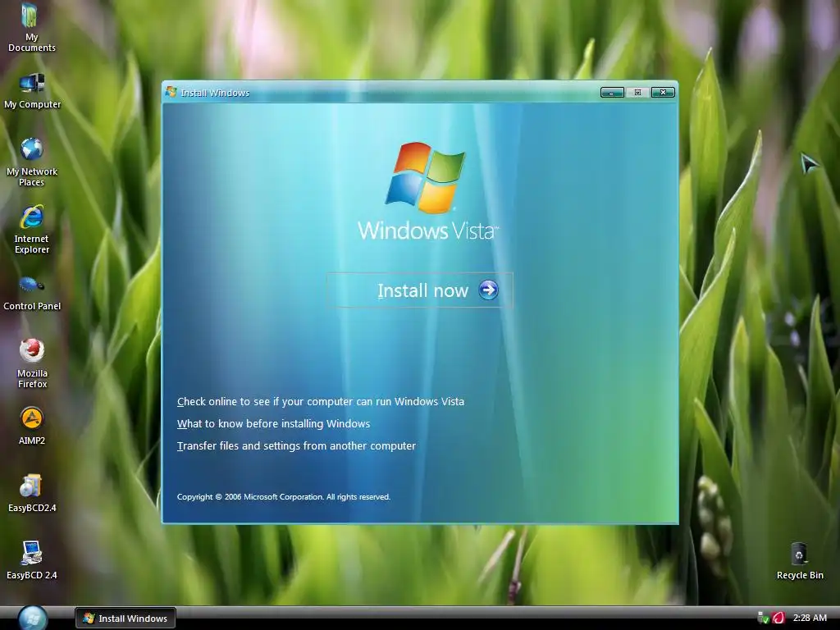Close the Install Windows window

(663, 93)
